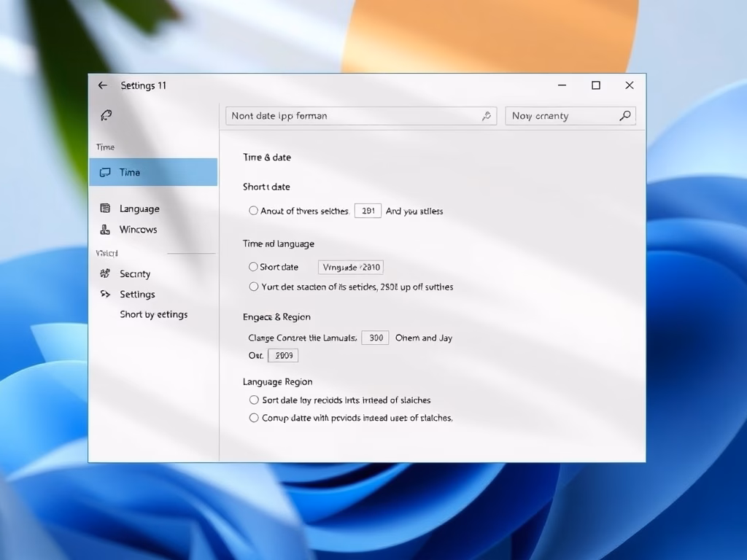Select the 'Short date' radio button
The width and height of the screenshot is (747, 560).
click(253, 267)
